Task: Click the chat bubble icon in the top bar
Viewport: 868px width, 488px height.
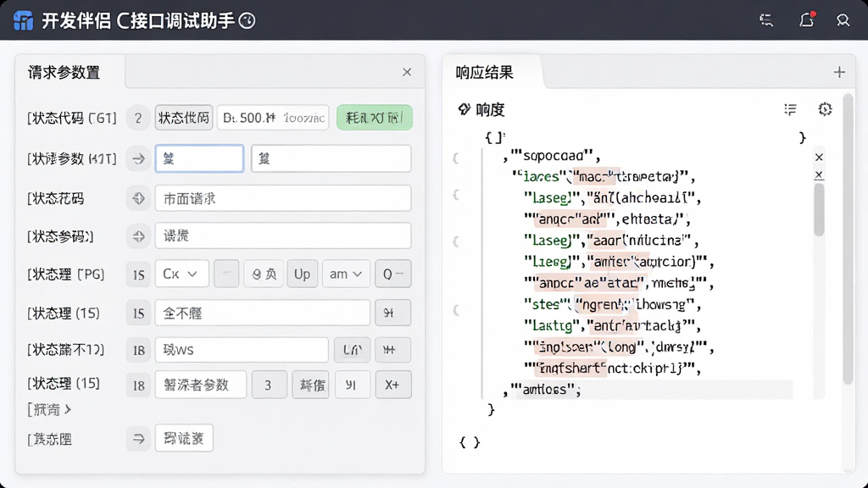Action: click(843, 20)
